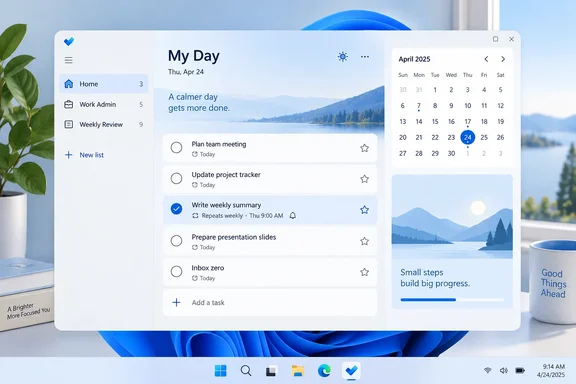Mark Inbox zero as complete
576x384 pixels.
click(x=176, y=272)
